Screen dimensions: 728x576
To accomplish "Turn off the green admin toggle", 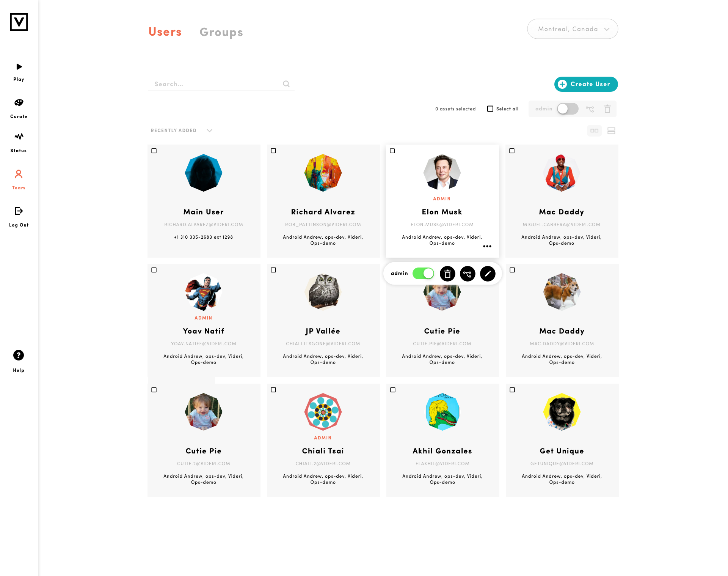I will pyautogui.click(x=423, y=274).
